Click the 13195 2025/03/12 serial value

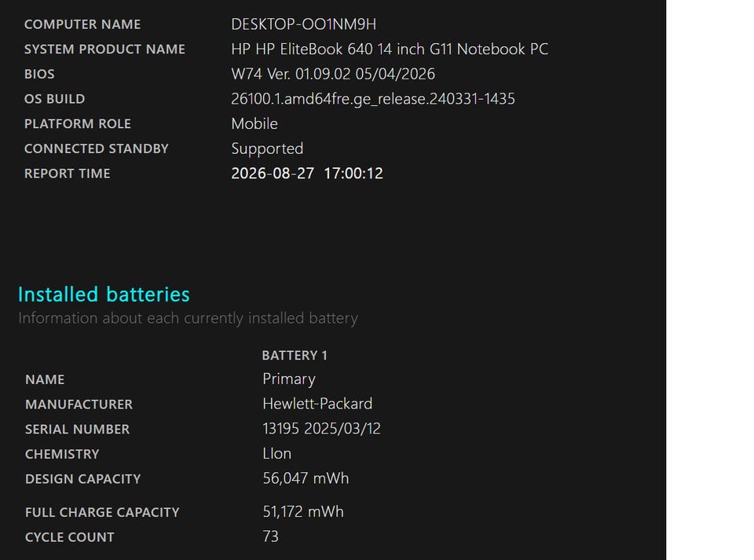click(321, 429)
